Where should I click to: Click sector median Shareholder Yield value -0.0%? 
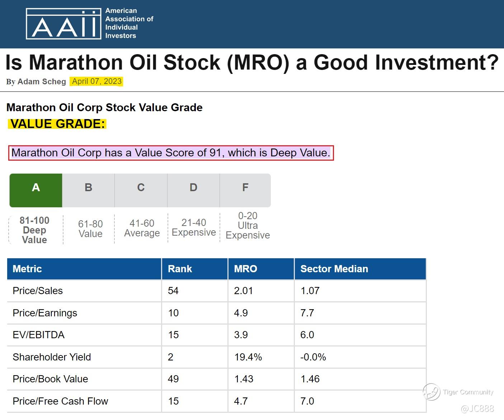313,357
